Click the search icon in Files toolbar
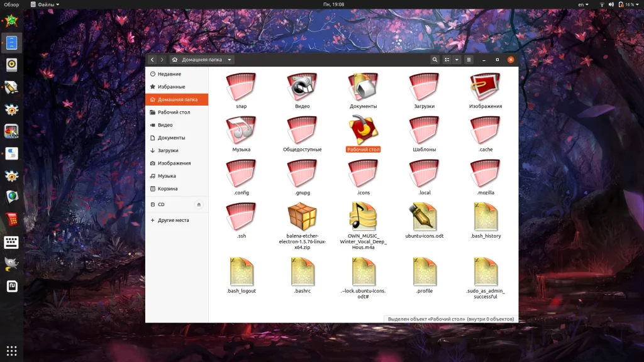This screenshot has height=362, width=644. (435, 60)
